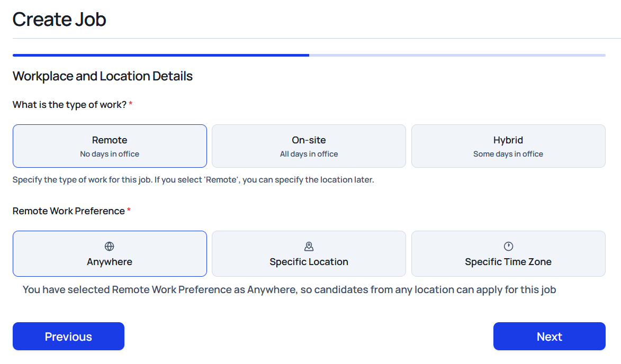This screenshot has width=621, height=364.
Task: Click the Workplace and Location Details heading
Action: pos(103,76)
